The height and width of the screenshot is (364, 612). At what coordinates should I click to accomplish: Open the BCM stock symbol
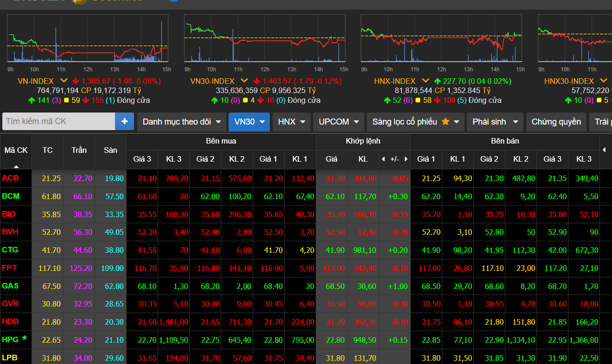[x=11, y=196]
